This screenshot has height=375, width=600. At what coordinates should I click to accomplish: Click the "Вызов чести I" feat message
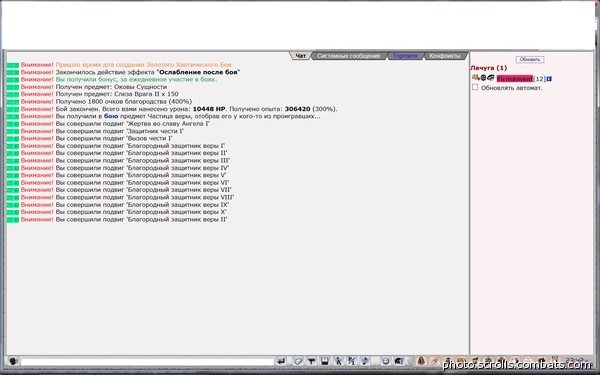(x=114, y=139)
